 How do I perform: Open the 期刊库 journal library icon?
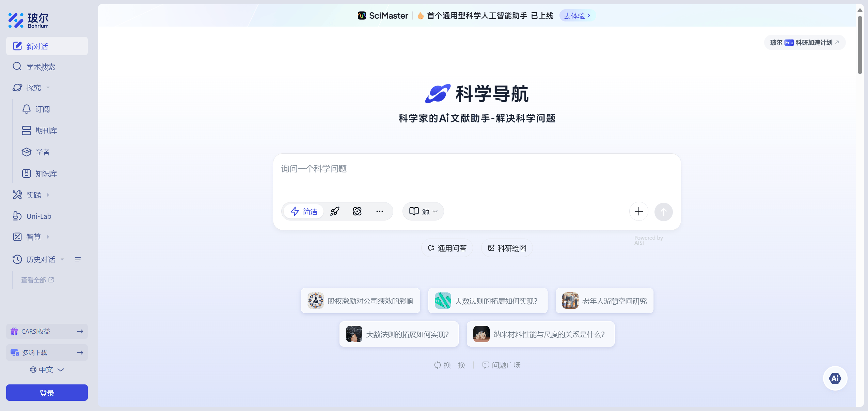click(27, 130)
